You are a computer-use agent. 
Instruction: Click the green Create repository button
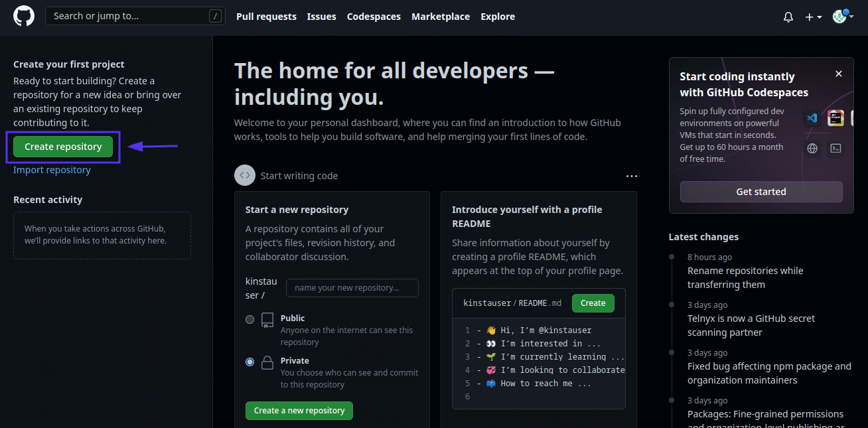tap(63, 147)
